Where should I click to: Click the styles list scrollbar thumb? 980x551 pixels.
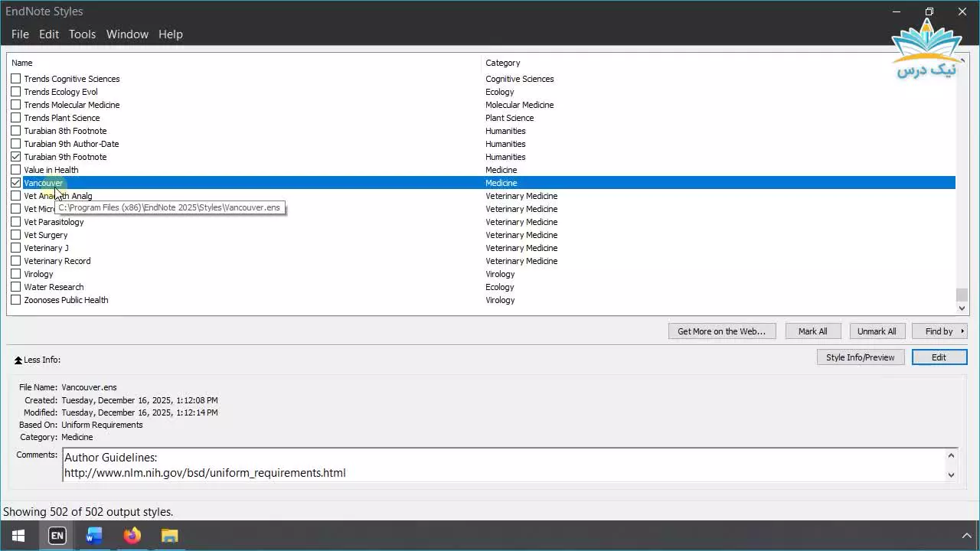962,295
